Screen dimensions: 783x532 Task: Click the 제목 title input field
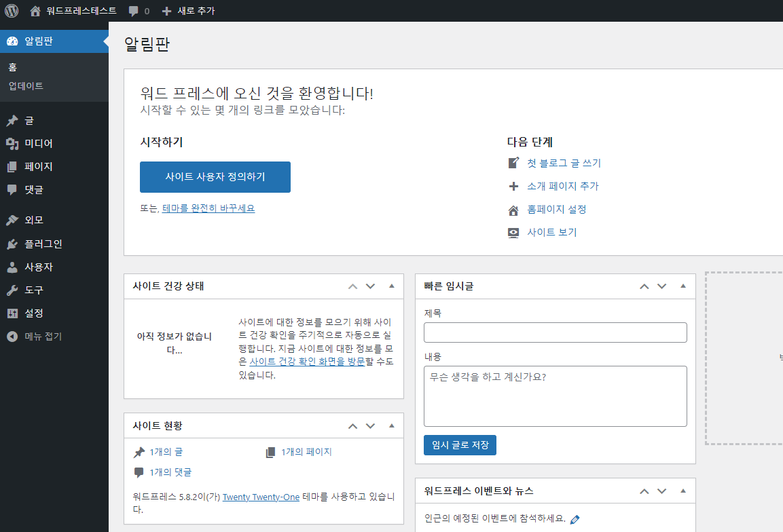tap(556, 332)
